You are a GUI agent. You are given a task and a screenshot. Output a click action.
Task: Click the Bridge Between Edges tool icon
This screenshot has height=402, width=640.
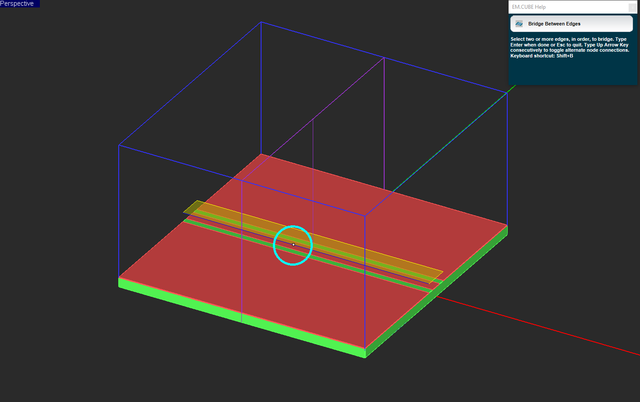(519, 24)
